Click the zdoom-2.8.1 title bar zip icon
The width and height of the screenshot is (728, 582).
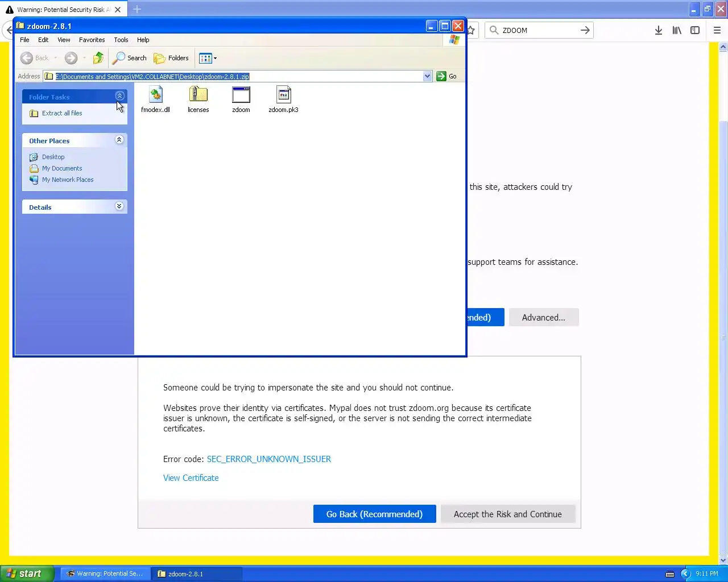pos(20,26)
